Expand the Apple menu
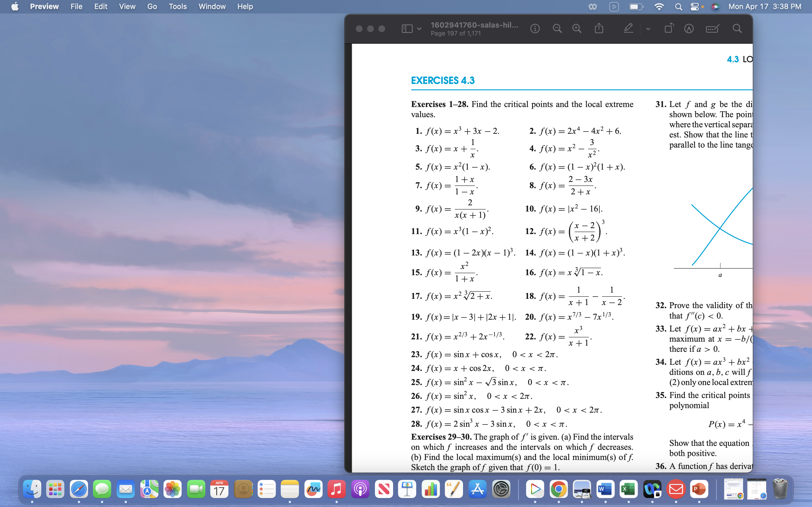 tap(14, 6)
